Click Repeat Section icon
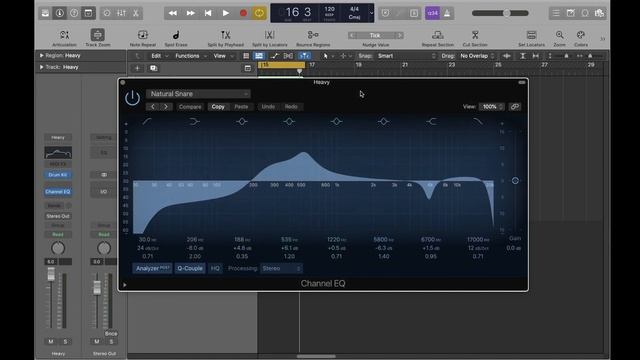640x360 pixels. click(x=438, y=35)
